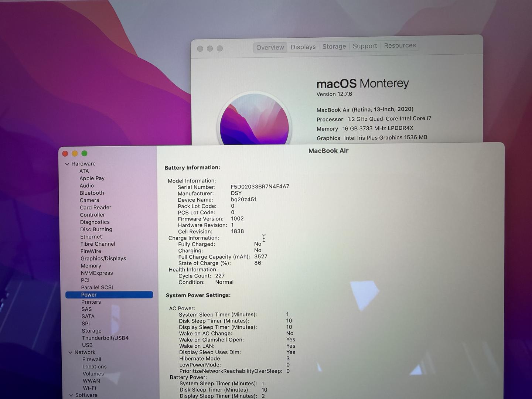Click the System Power Settings heading
Screen dimensions: 532x399
tap(198, 295)
